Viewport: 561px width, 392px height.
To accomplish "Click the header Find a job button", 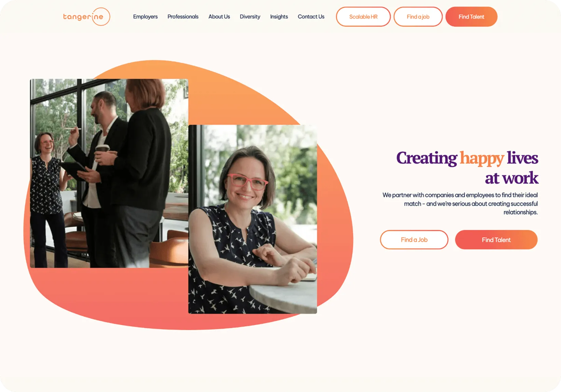I will (418, 17).
